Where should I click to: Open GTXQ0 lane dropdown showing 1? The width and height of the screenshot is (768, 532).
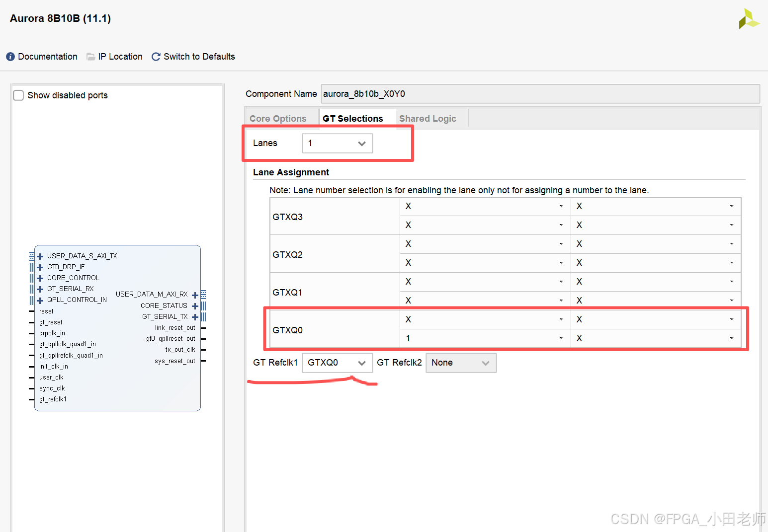pos(485,338)
